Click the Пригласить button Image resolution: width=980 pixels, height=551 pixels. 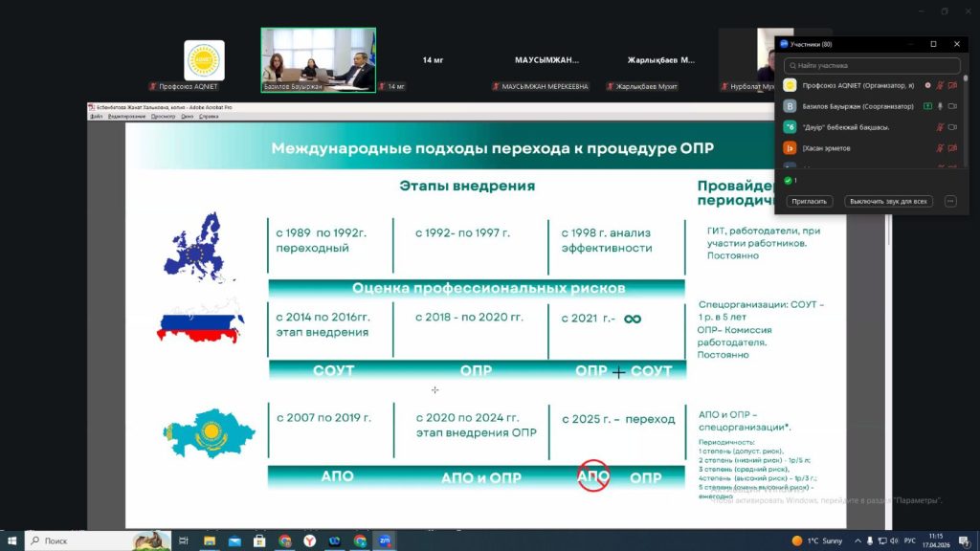click(x=810, y=202)
